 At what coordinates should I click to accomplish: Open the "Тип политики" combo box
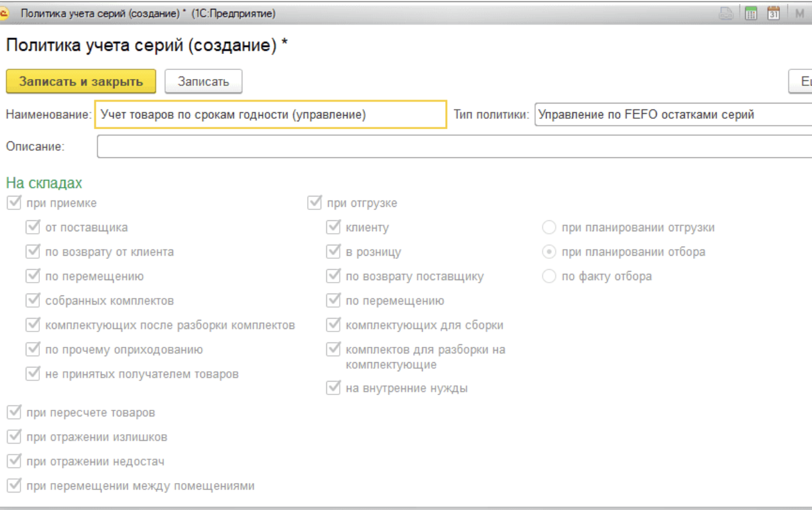click(673, 115)
